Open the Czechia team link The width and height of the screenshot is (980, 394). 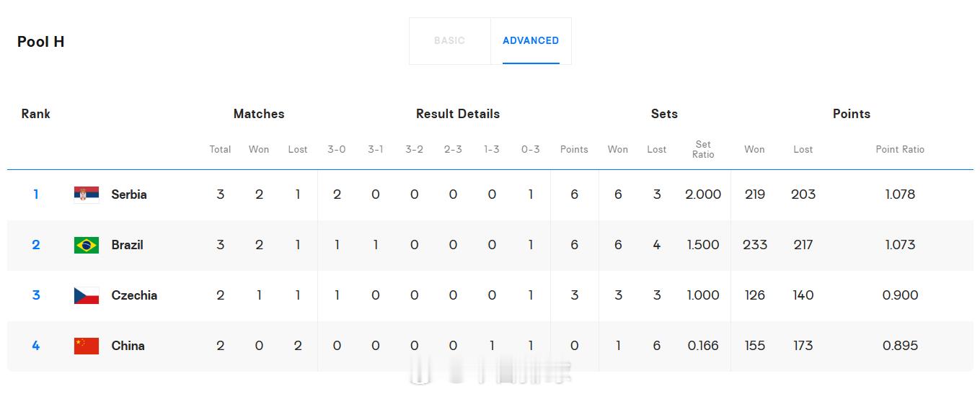pyautogui.click(x=134, y=295)
